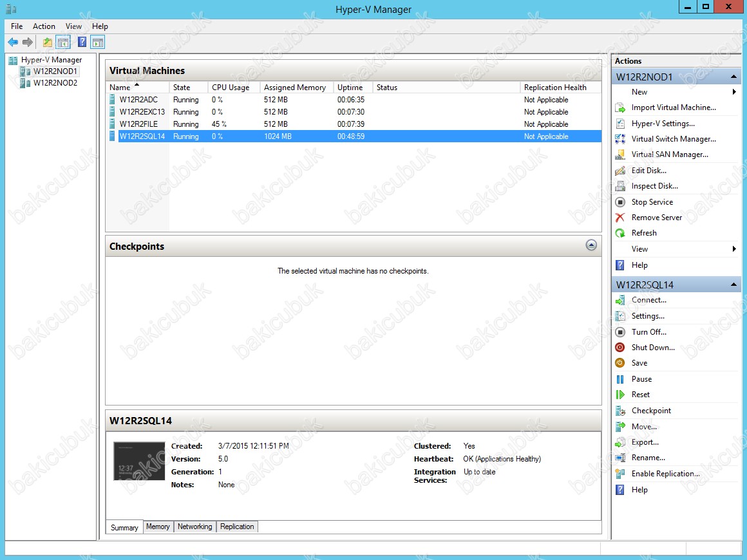The image size is (747, 560).
Task: Click the red Remove Server X icon
Action: (x=619, y=217)
